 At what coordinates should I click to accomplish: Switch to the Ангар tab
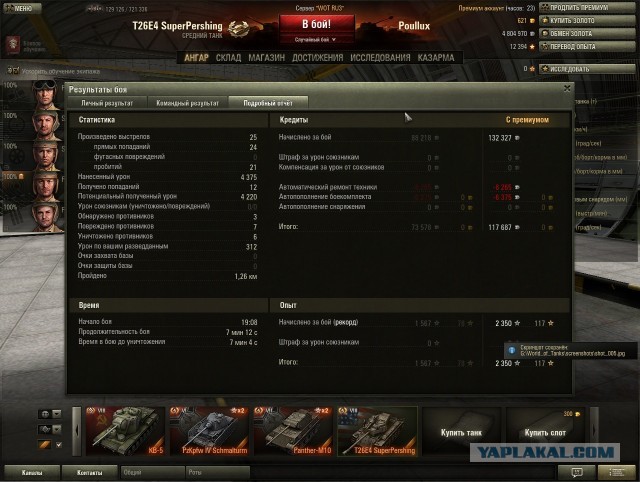point(196,58)
